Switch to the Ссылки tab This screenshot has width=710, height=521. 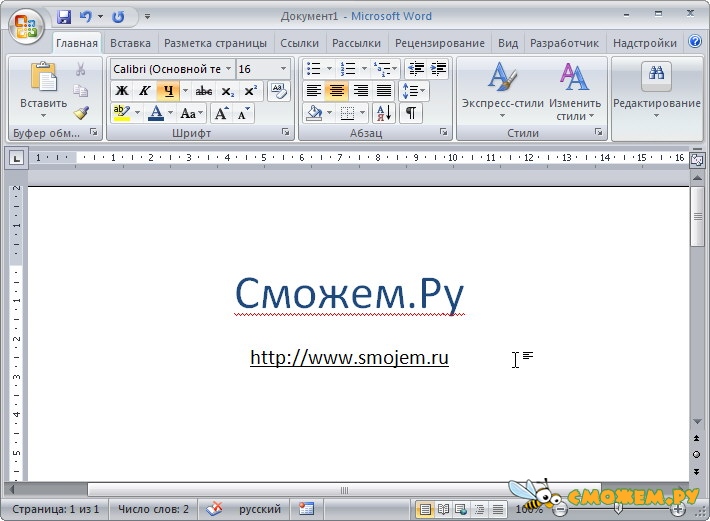(x=299, y=43)
